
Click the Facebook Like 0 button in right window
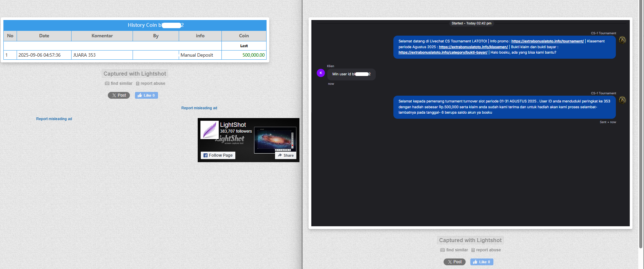[482, 262]
